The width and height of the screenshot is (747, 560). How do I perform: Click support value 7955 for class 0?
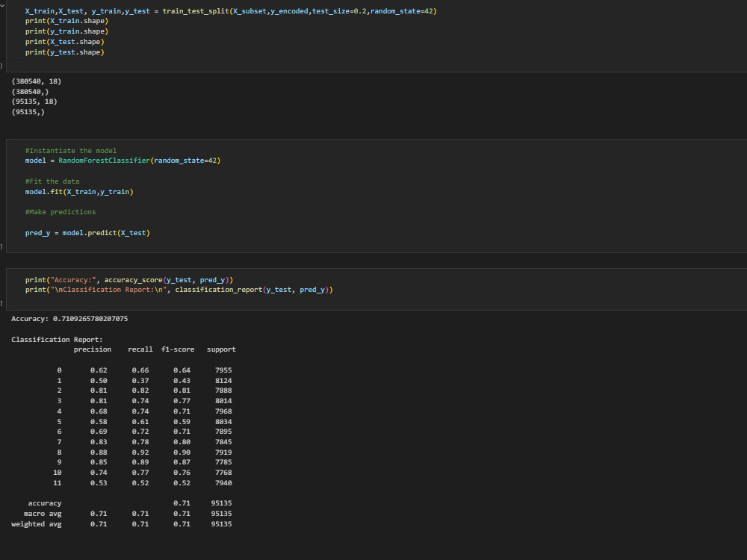pyautogui.click(x=223, y=370)
